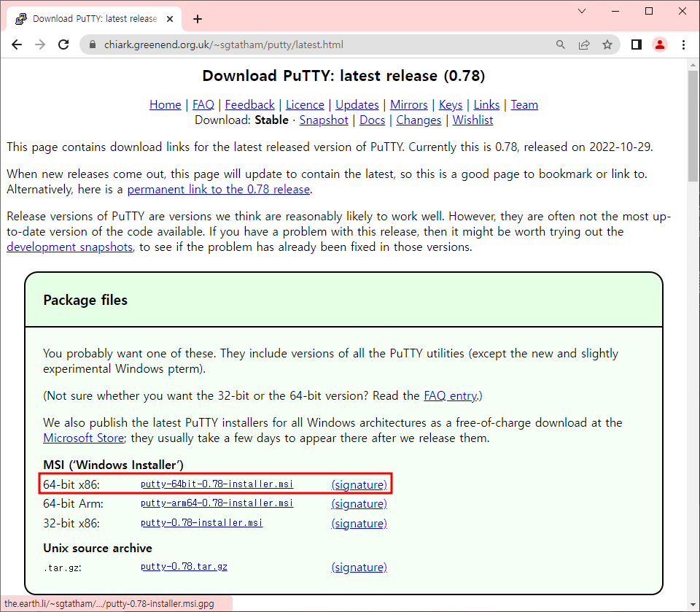Read the FAQ entry about 32-bit vs 64-bit
The image size is (700, 612).
(451, 396)
